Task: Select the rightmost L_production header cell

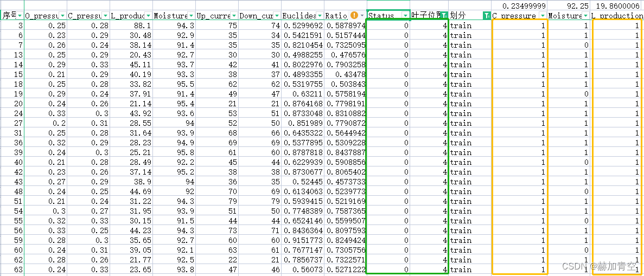Action: coord(617,16)
